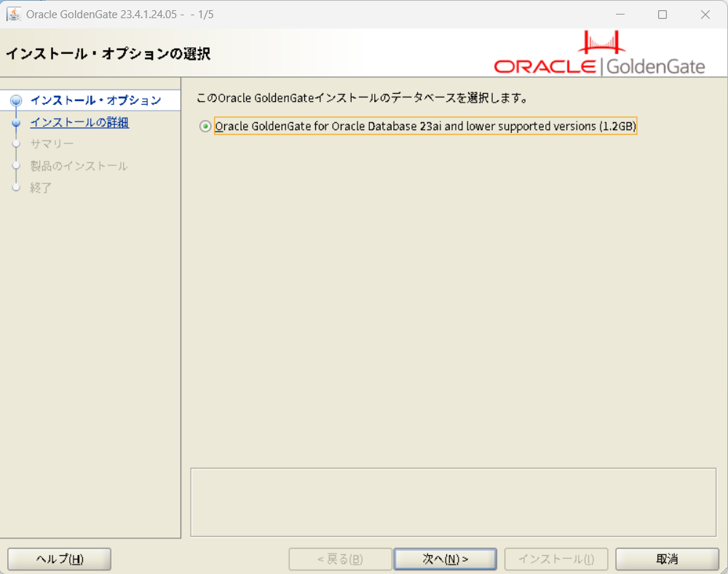
Task: Click the empty message panel above buttons
Action: pyautogui.click(x=452, y=501)
